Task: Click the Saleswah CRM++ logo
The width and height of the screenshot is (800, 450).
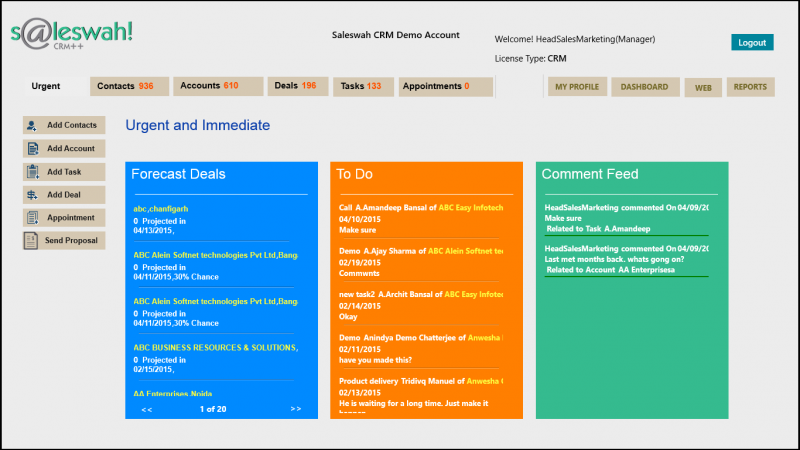Action: coord(71,34)
